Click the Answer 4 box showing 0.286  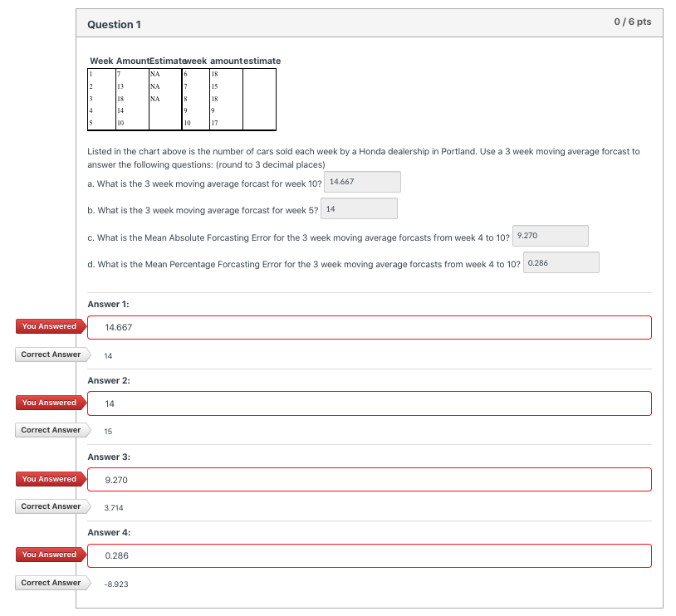pos(369,555)
